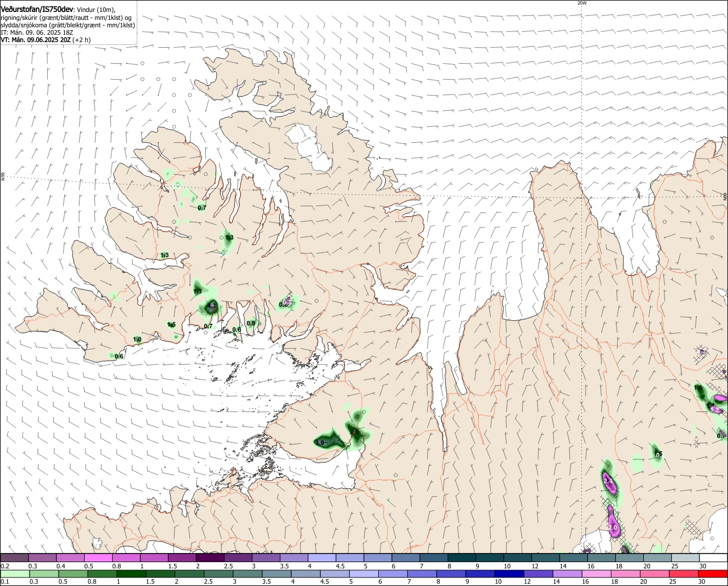Pick pale grey swatch above upper-row 25 label

pyautogui.click(x=686, y=558)
